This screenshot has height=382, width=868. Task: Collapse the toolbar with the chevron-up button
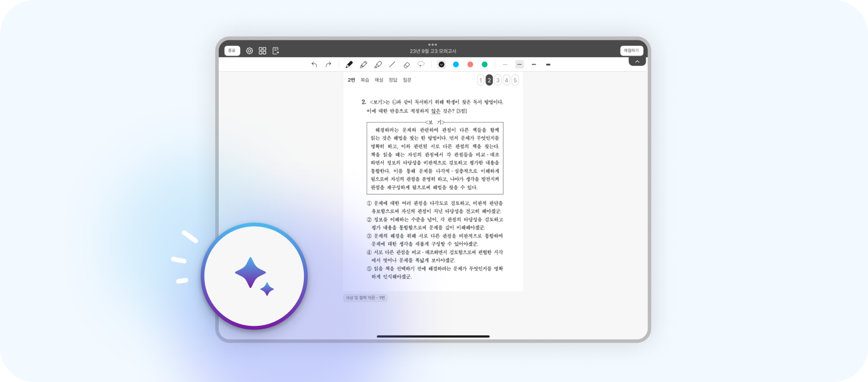(x=637, y=61)
